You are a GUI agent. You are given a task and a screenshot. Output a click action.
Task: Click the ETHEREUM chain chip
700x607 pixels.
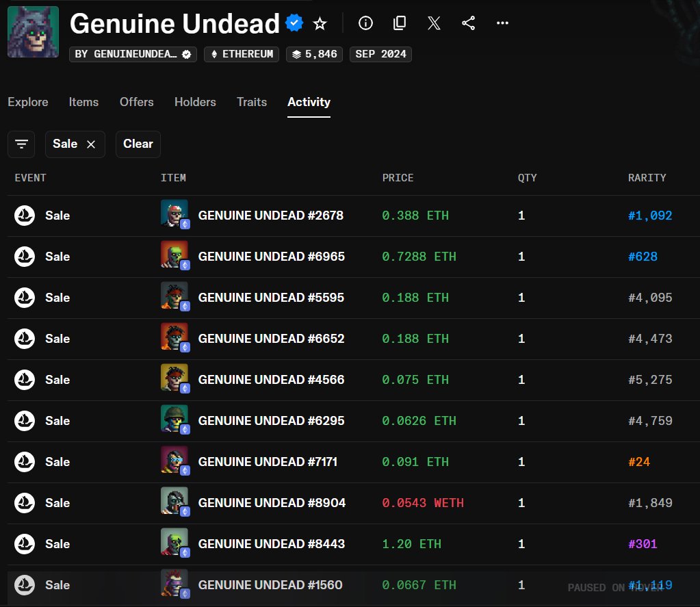[x=242, y=54]
